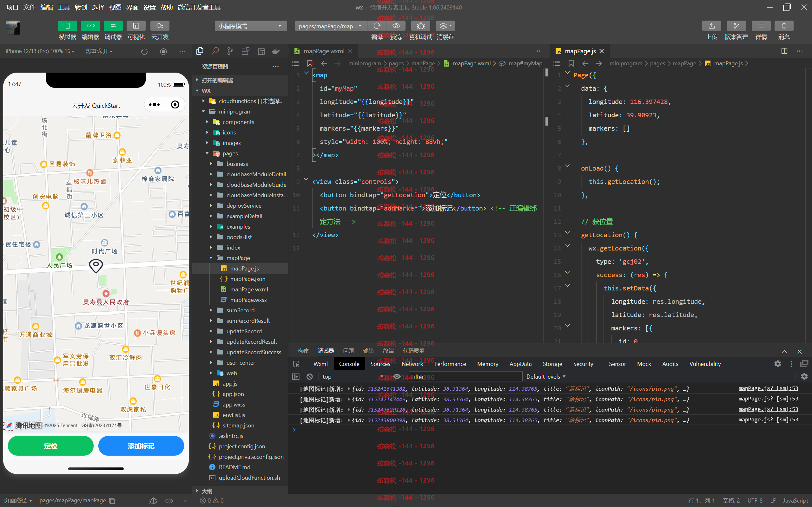Split the editor with the split icon
The width and height of the screenshot is (812, 507).
[784, 51]
